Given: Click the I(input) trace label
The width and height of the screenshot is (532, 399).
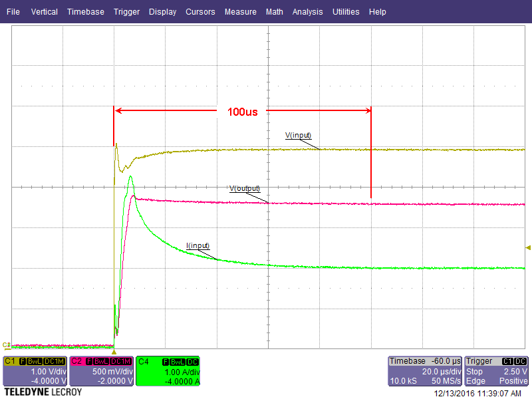Looking at the screenshot, I should click(198, 245).
